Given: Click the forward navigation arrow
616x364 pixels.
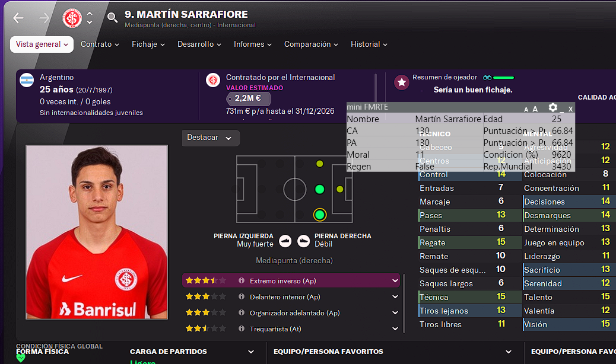Looking at the screenshot, I should click(x=45, y=18).
